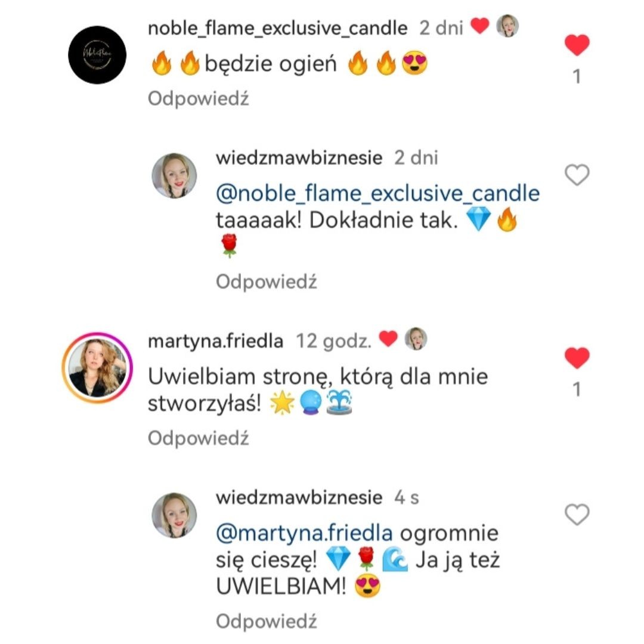Image resolution: width=644 pixels, height=644 pixels.
Task: Reply to martyna.friedla's comment via Odpowiedź
Action: 199,438
